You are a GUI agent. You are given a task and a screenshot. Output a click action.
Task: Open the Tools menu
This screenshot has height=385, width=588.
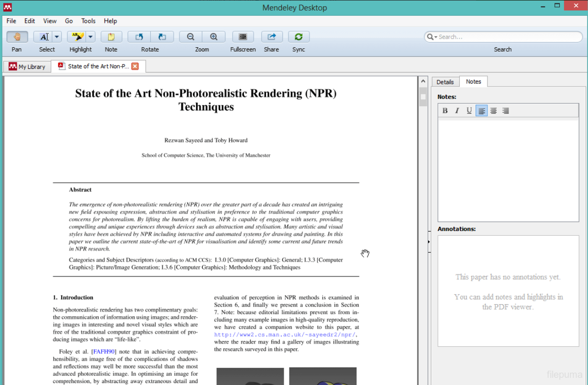[88, 21]
